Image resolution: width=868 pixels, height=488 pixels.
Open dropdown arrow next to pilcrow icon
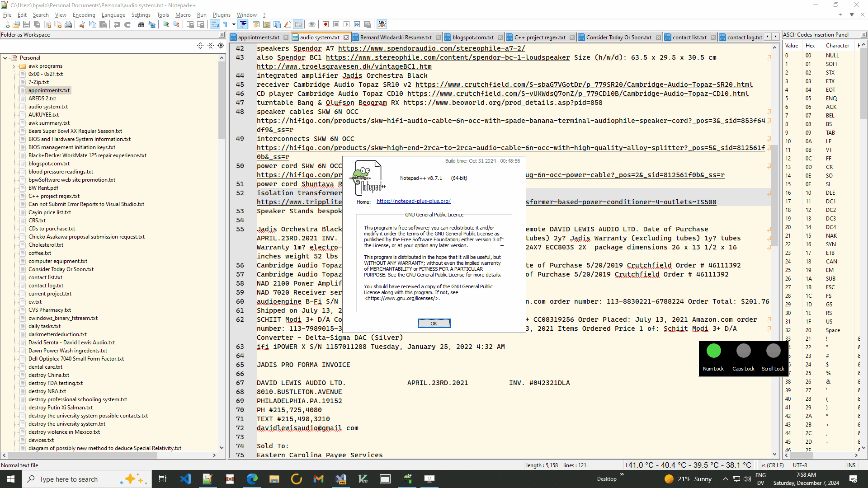(234, 24)
